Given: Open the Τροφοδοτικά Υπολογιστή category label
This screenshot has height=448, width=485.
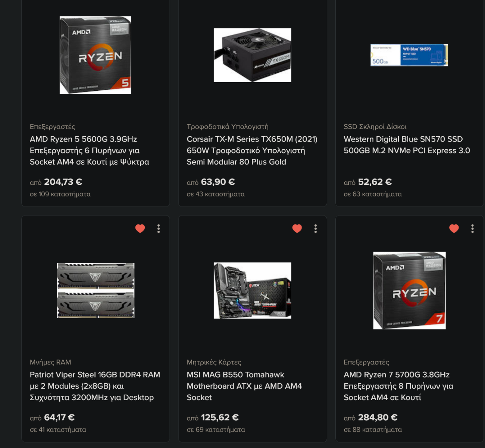Looking at the screenshot, I should pos(228,127).
